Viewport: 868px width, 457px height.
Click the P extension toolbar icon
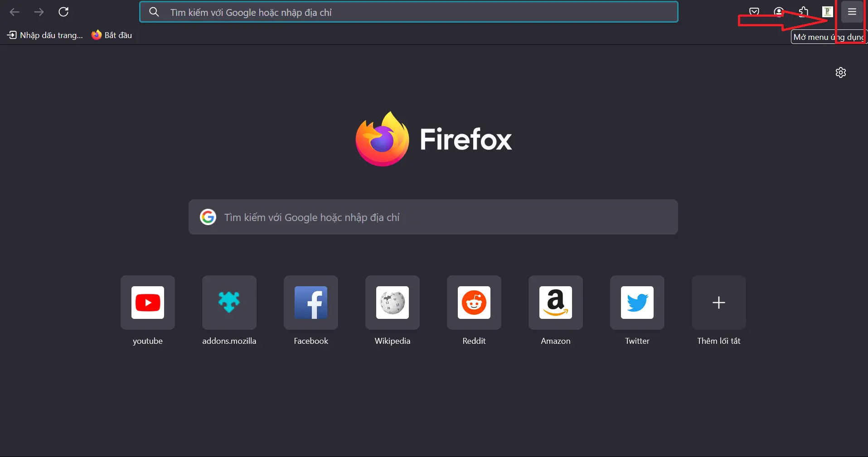coord(828,12)
